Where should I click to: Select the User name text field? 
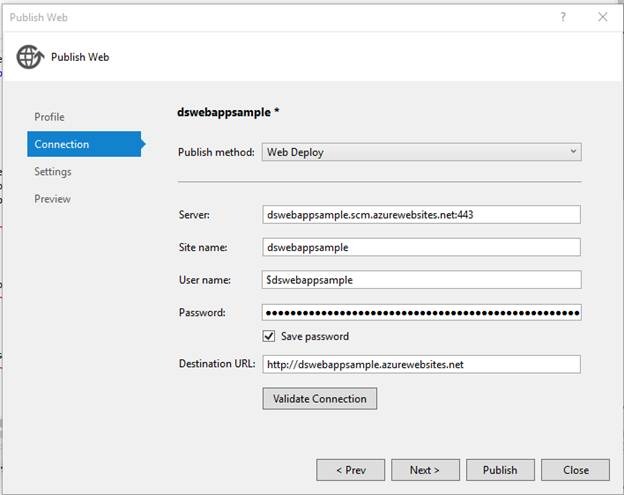(421, 280)
